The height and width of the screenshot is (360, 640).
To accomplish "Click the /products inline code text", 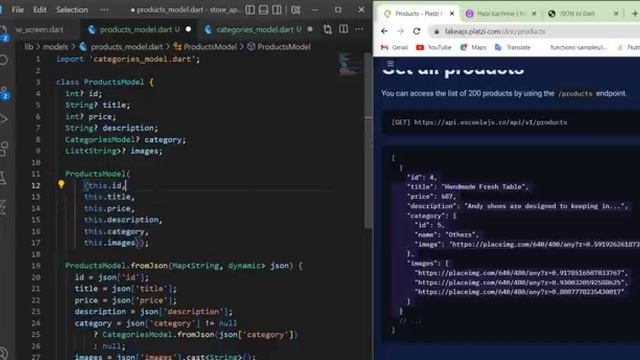I will [x=575, y=93].
